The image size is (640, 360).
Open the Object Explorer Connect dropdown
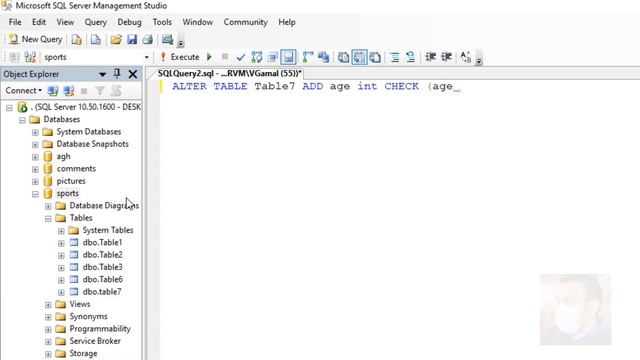click(23, 91)
